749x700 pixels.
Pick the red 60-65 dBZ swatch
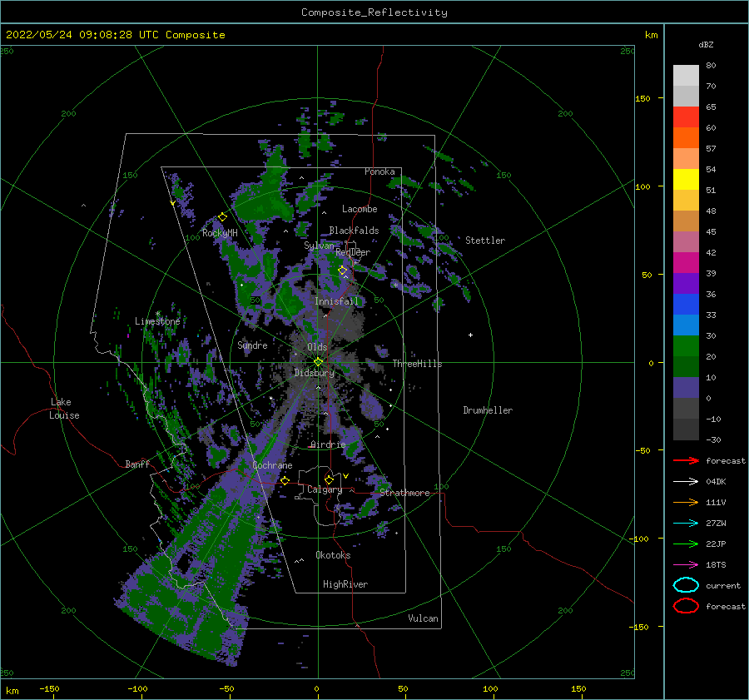686,117
